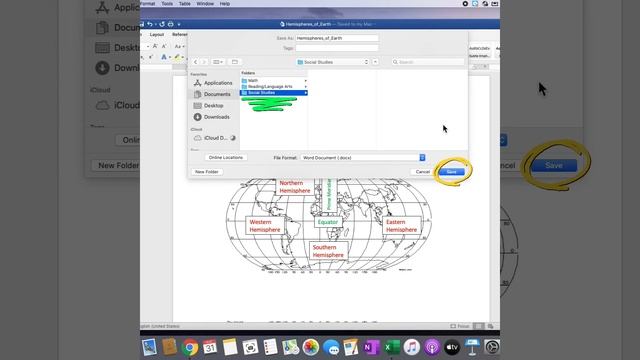The width and height of the screenshot is (640, 360).
Task: Click the Undo arrow in Word's title bar
Action: [150, 24]
